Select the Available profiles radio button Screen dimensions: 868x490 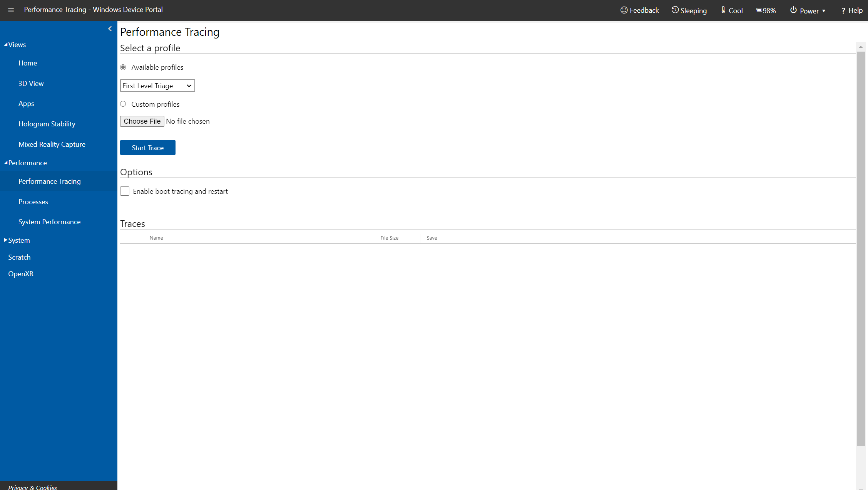point(124,67)
